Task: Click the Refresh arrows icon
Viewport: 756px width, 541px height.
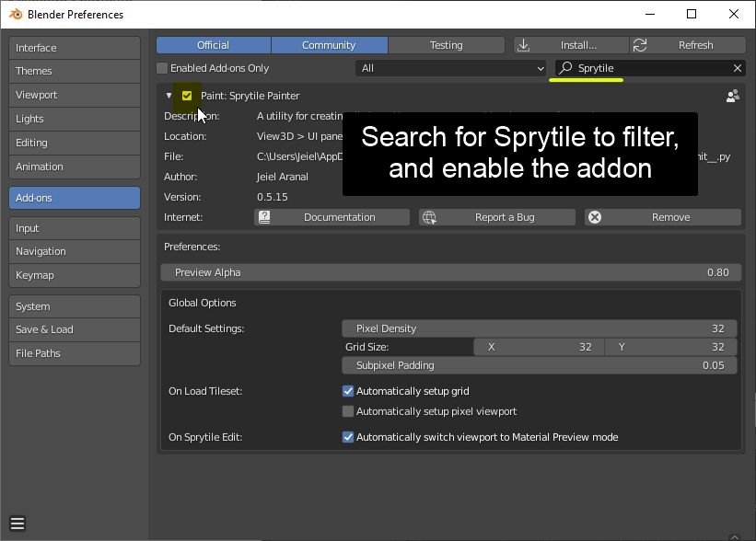Action: pyautogui.click(x=640, y=45)
